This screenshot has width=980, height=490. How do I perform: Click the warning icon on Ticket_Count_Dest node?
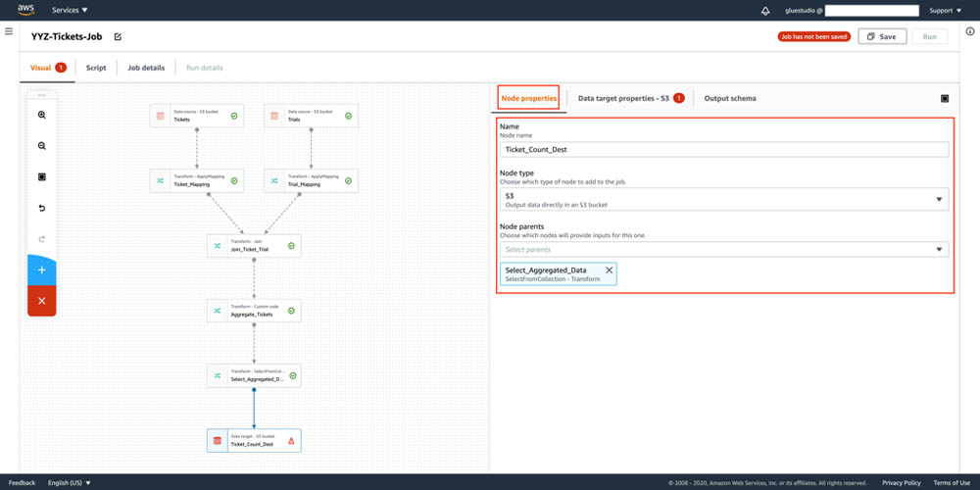click(x=291, y=441)
